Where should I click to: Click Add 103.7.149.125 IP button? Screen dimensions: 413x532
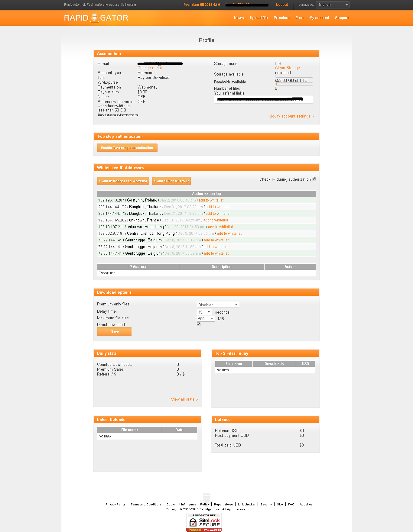point(171,181)
